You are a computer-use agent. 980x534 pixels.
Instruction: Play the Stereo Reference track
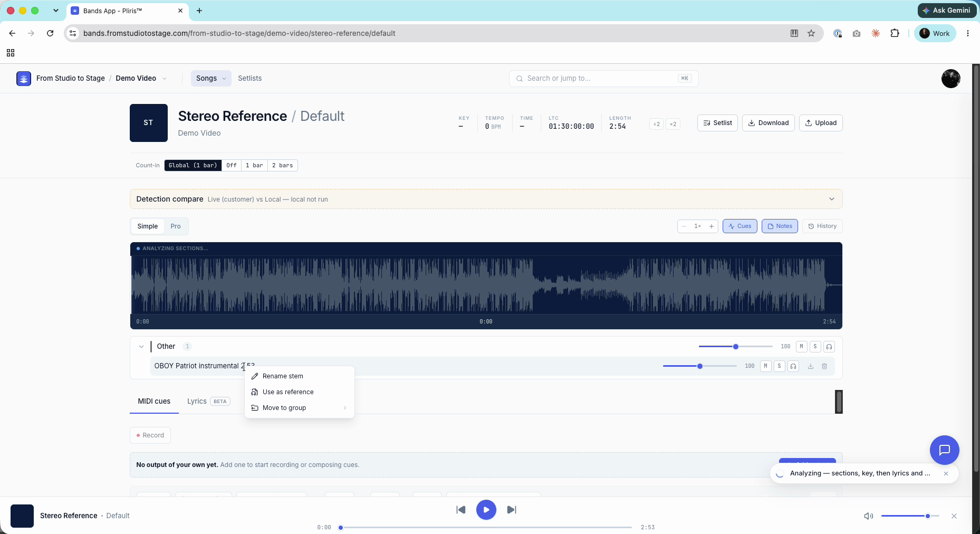[486, 510]
